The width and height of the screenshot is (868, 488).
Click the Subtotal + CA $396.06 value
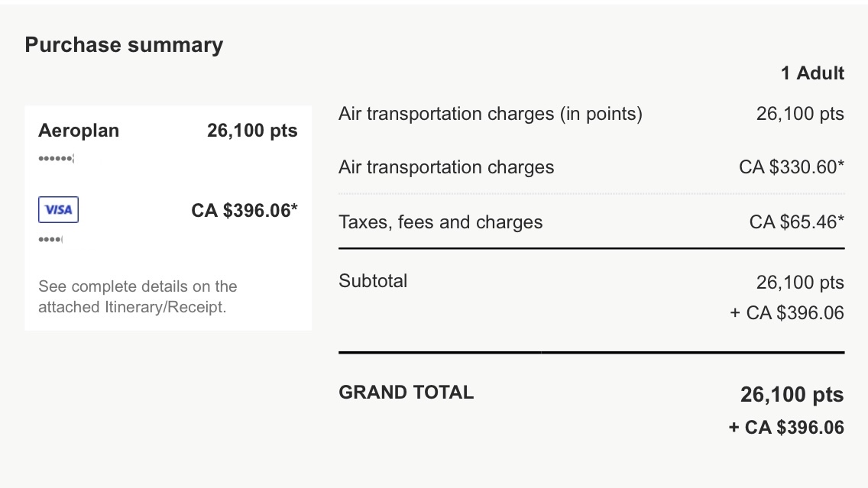[786, 312]
